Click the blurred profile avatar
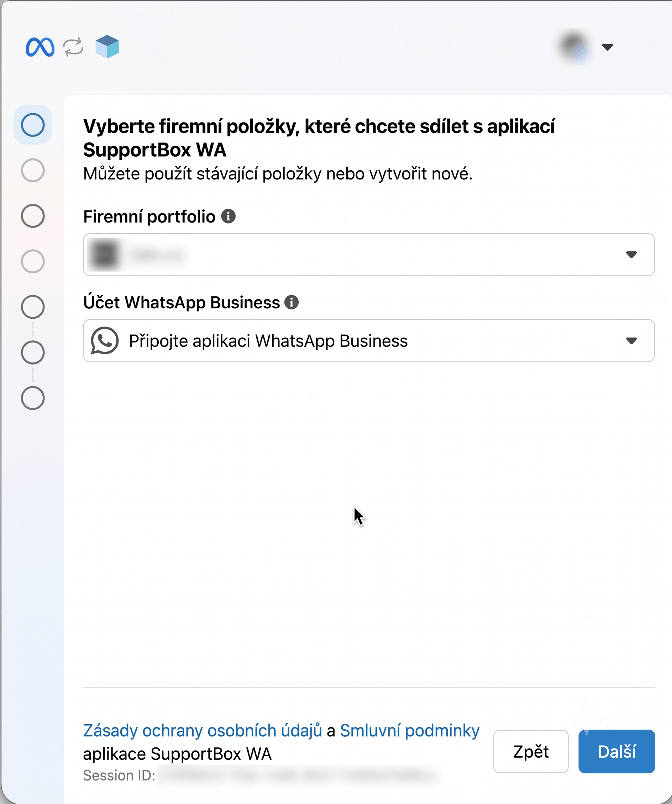 point(574,47)
